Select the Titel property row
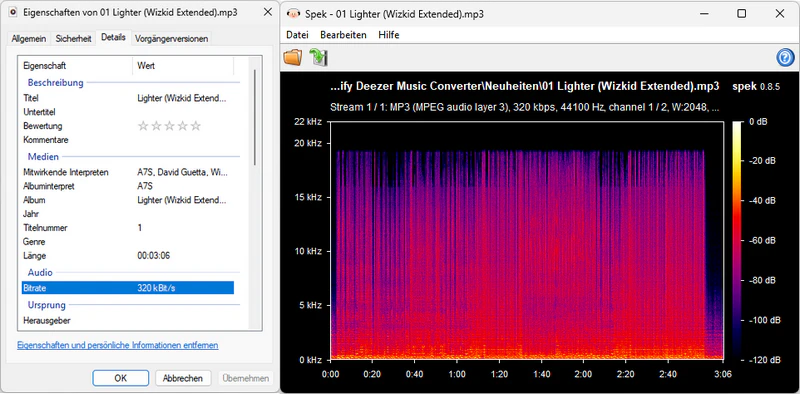The image size is (800, 394). coord(128,98)
